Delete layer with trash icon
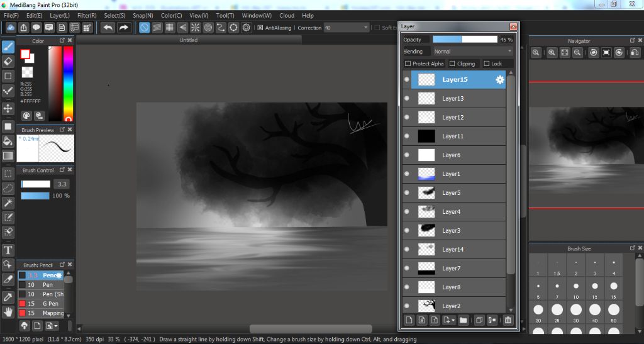The image size is (644, 344). 508,320
